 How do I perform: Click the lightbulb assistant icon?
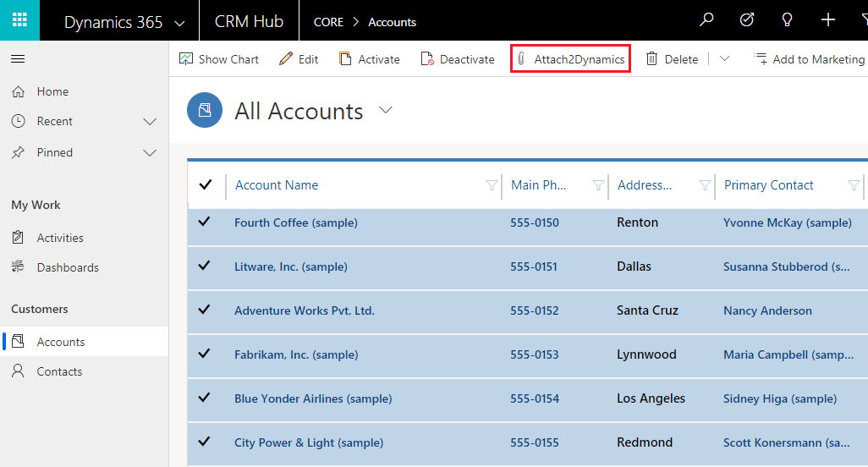[x=787, y=20]
